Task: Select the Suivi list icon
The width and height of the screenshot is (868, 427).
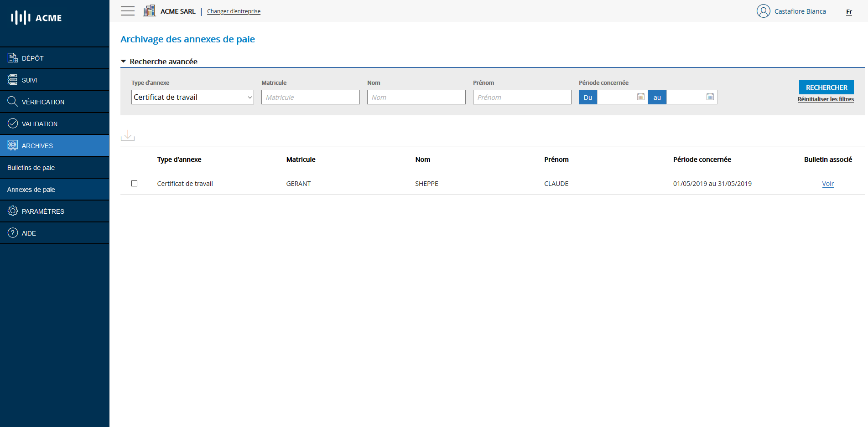Action: [11, 80]
